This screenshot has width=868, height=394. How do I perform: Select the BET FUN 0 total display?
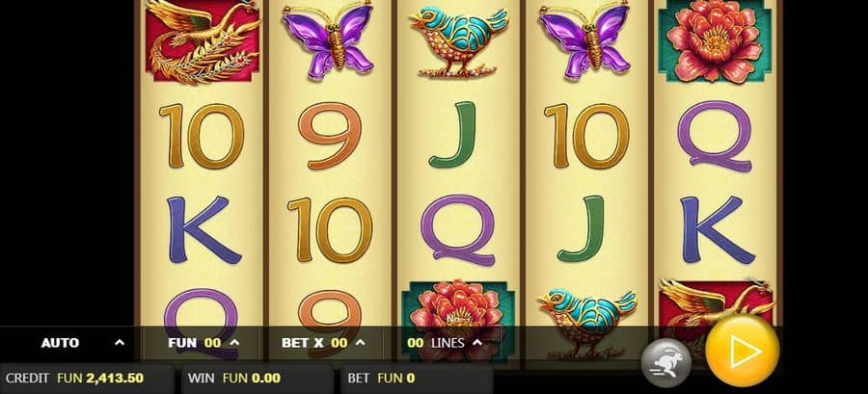417,378
